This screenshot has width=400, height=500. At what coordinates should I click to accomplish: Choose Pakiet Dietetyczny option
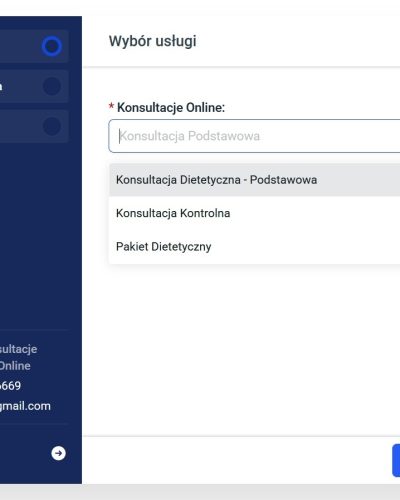point(254,247)
